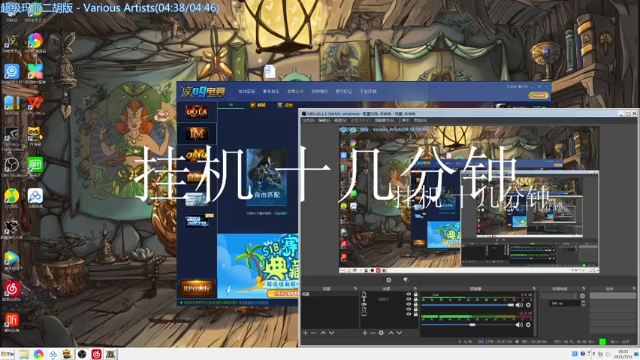640x360 pixels.
Task: Open the scene transition type dropdown
Action: (x=559, y=296)
